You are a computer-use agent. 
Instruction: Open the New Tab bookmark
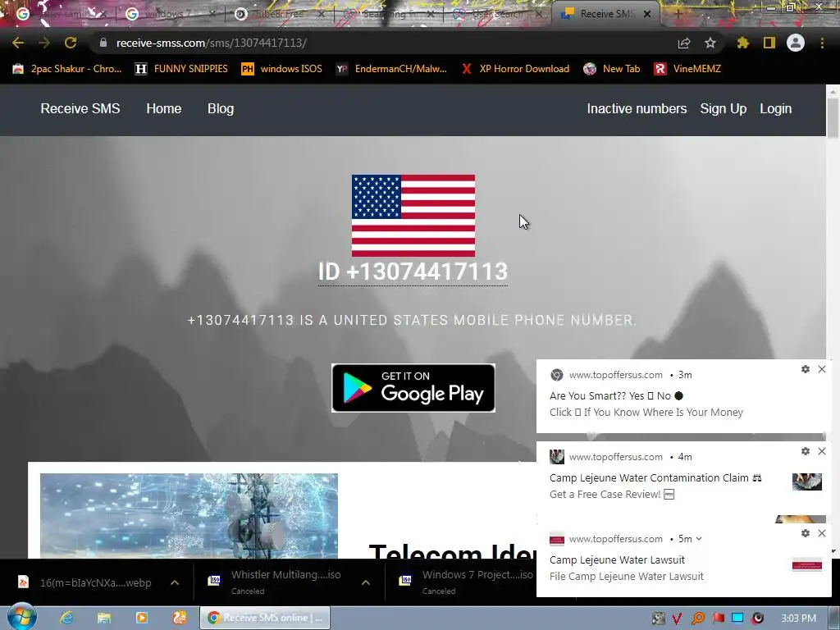click(x=612, y=69)
